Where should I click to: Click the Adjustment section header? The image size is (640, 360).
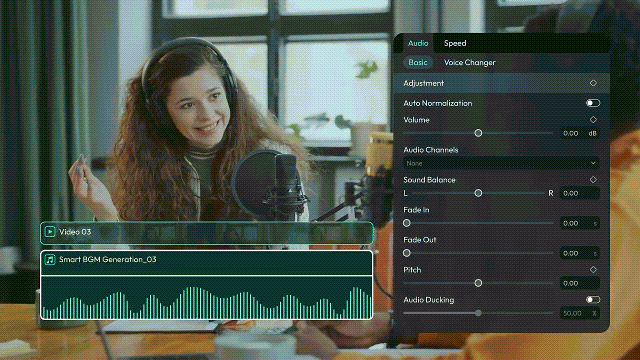coord(501,83)
